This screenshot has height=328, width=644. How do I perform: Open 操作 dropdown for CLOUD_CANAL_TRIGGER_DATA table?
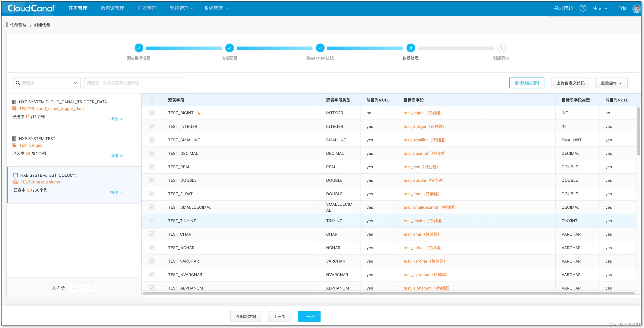(x=116, y=119)
